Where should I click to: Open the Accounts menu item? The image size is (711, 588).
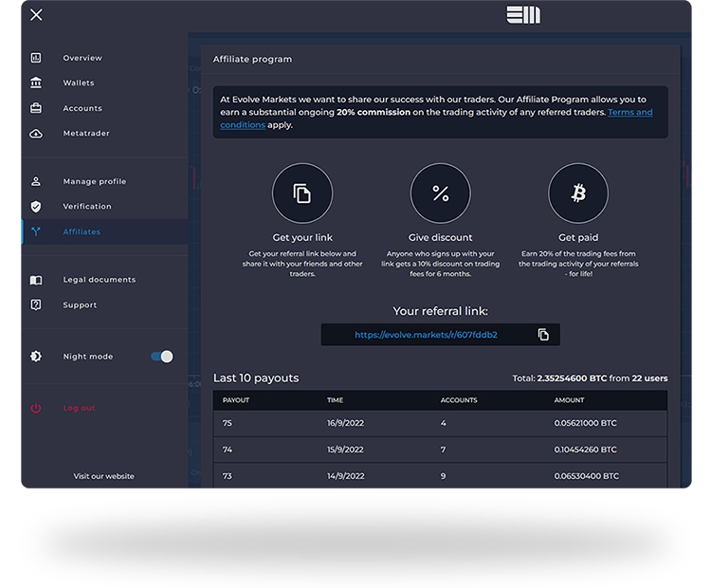pyautogui.click(x=82, y=108)
